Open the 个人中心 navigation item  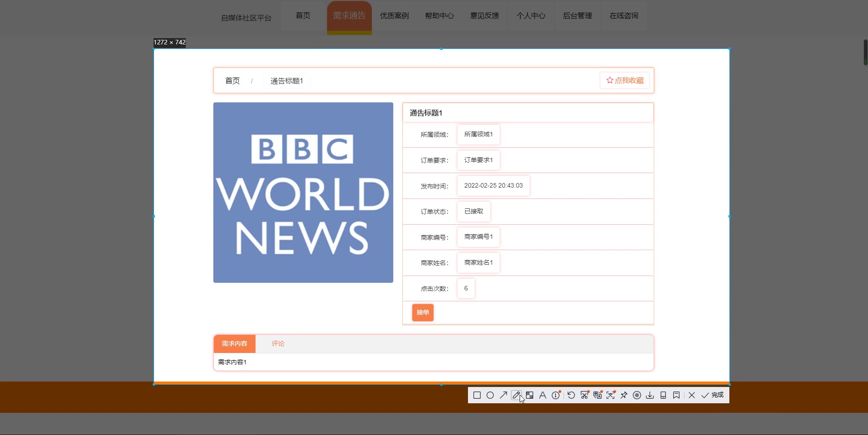click(531, 15)
